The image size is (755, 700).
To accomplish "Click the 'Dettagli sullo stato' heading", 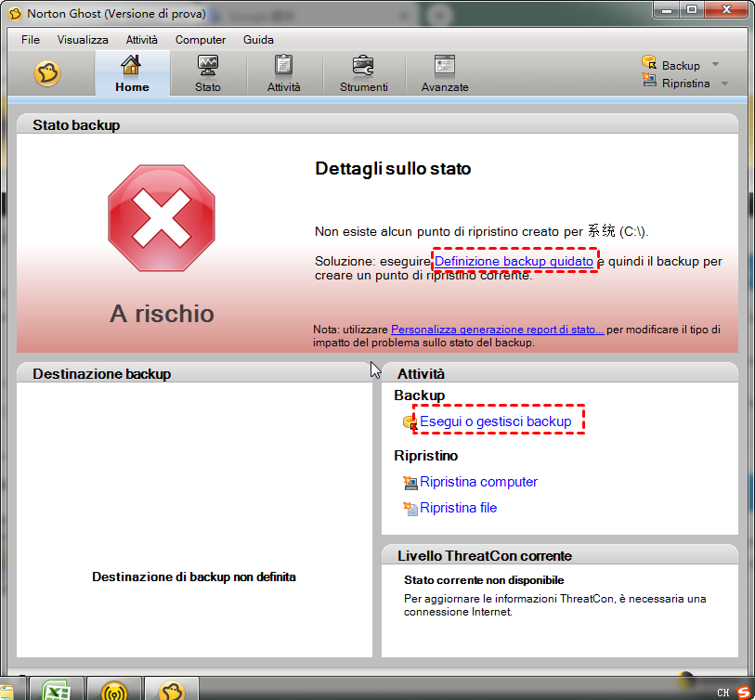I will pyautogui.click(x=393, y=168).
